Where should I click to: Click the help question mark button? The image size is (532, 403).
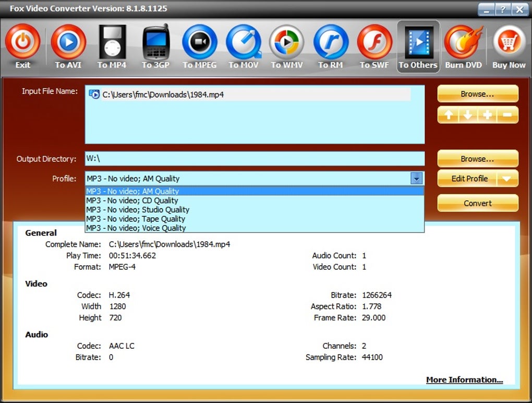tap(502, 9)
